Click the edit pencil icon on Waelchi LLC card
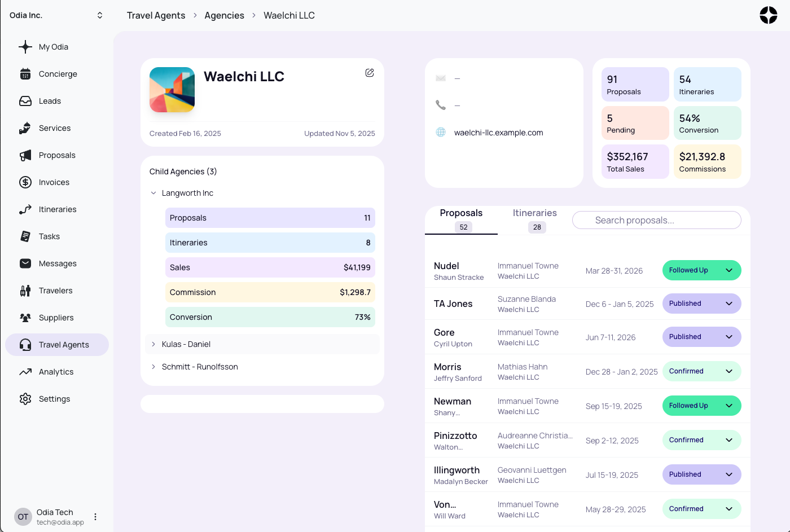Image resolution: width=790 pixels, height=532 pixels. (x=370, y=73)
